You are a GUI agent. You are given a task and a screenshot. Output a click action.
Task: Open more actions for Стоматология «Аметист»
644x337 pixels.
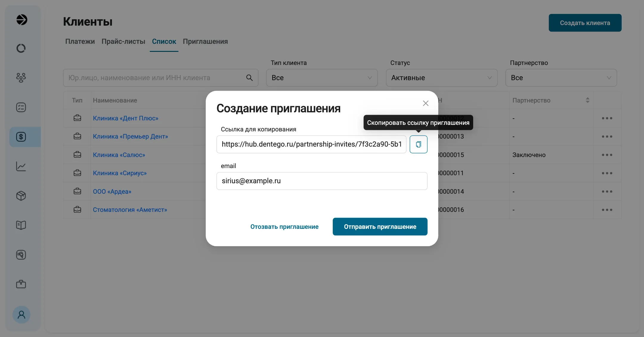click(607, 210)
